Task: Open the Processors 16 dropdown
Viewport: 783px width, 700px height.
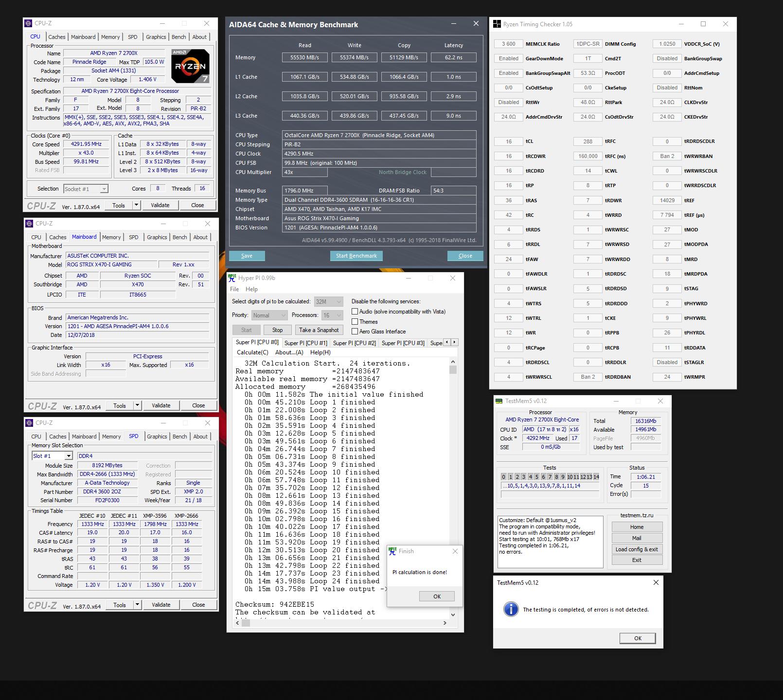Action: [332, 315]
